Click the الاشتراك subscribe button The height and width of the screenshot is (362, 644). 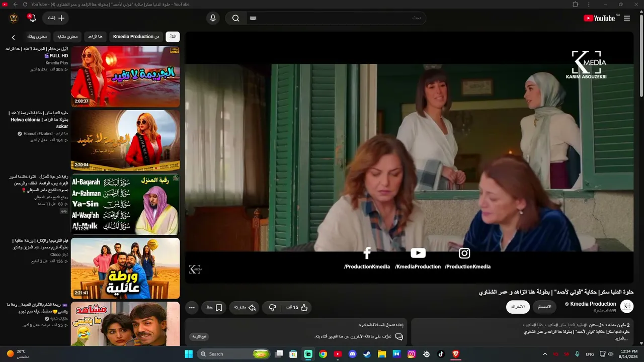pyautogui.click(x=518, y=307)
